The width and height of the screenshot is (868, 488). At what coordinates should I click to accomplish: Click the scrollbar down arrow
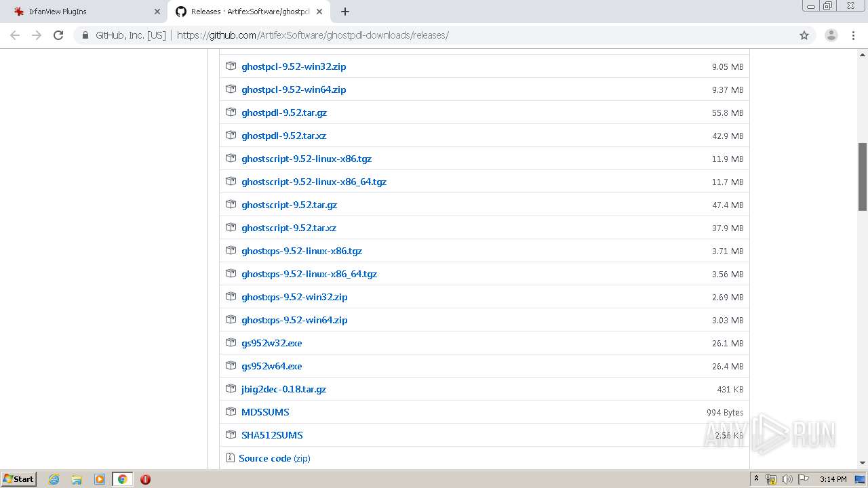tap(863, 463)
